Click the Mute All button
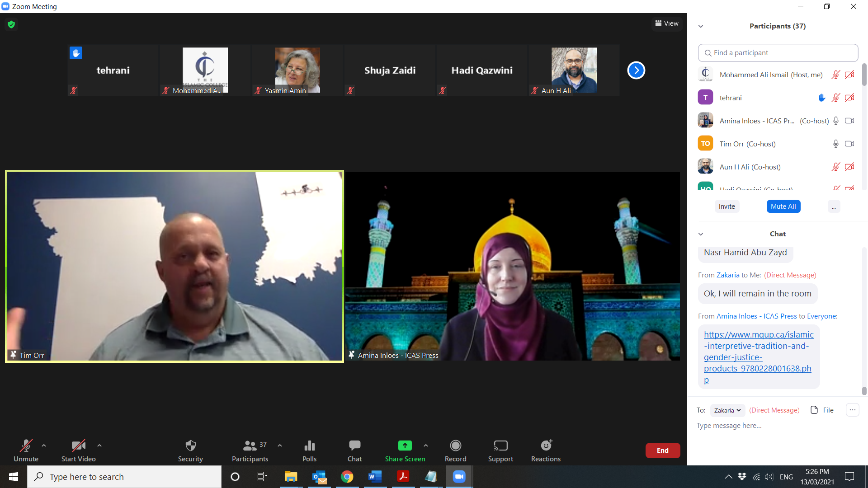The image size is (868, 488). tap(783, 206)
